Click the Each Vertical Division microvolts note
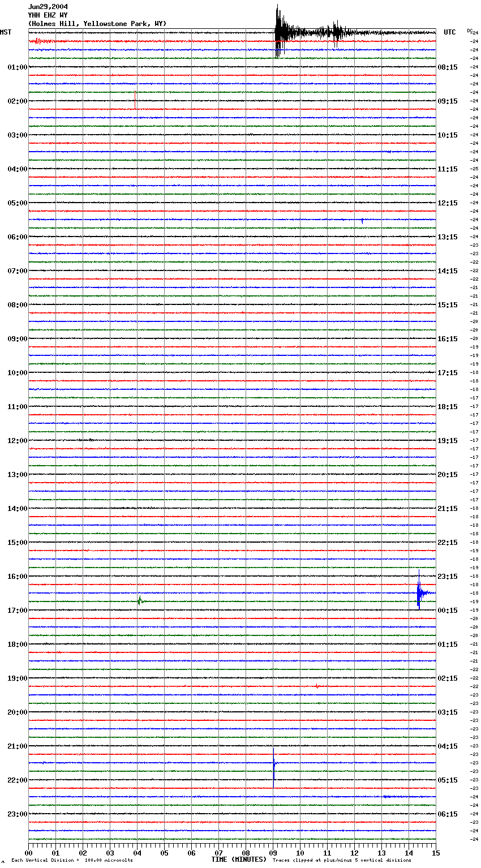 pyautogui.click(x=72, y=860)
